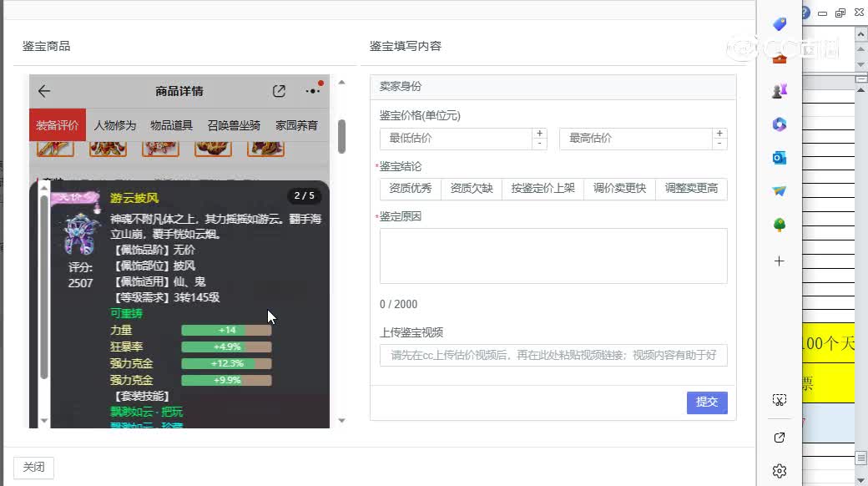The image size is (868, 486).
Task: Switch to the 召唤兽坐骑 tab
Action: click(x=235, y=124)
